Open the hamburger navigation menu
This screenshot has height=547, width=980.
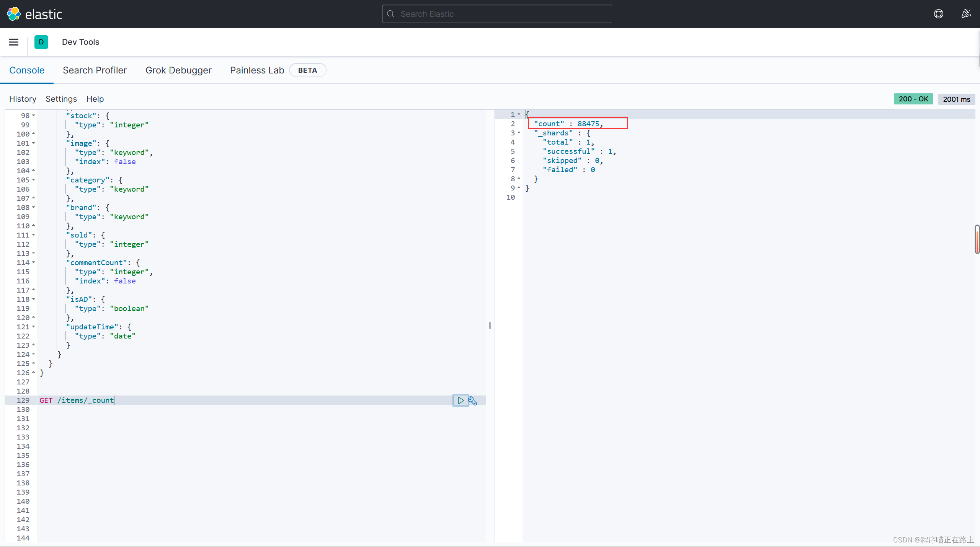[14, 42]
